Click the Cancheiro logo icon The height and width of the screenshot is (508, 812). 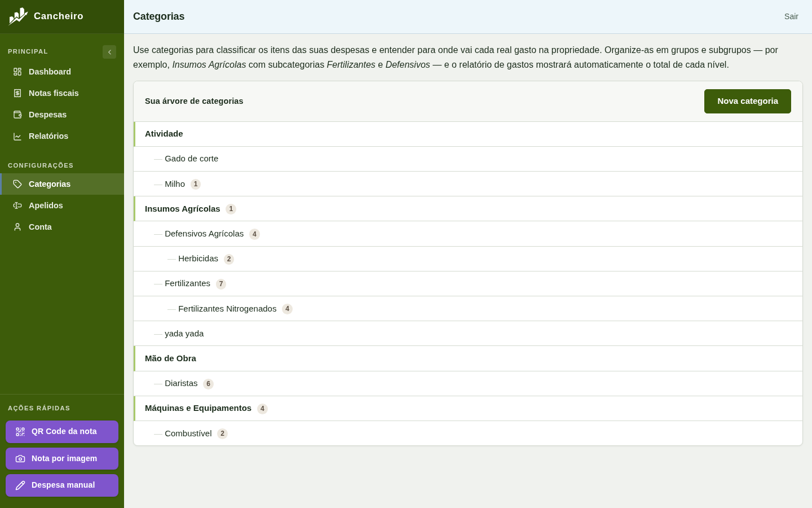click(18, 16)
